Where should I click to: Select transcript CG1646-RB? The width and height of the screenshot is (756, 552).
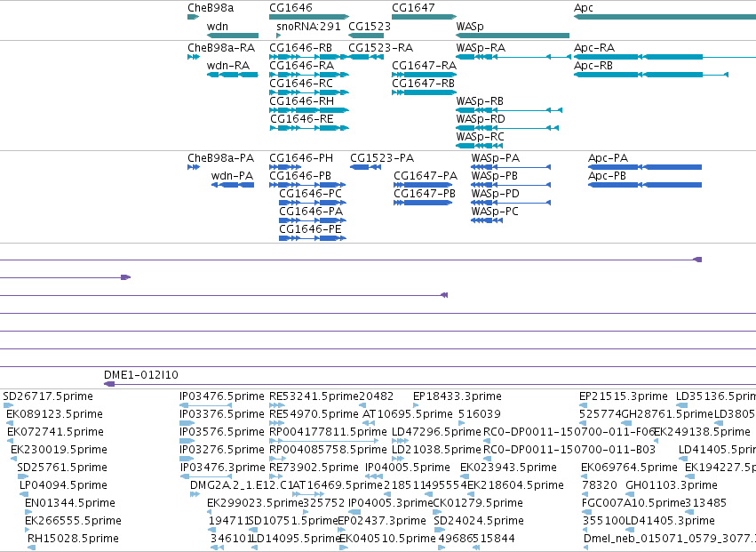309,57
